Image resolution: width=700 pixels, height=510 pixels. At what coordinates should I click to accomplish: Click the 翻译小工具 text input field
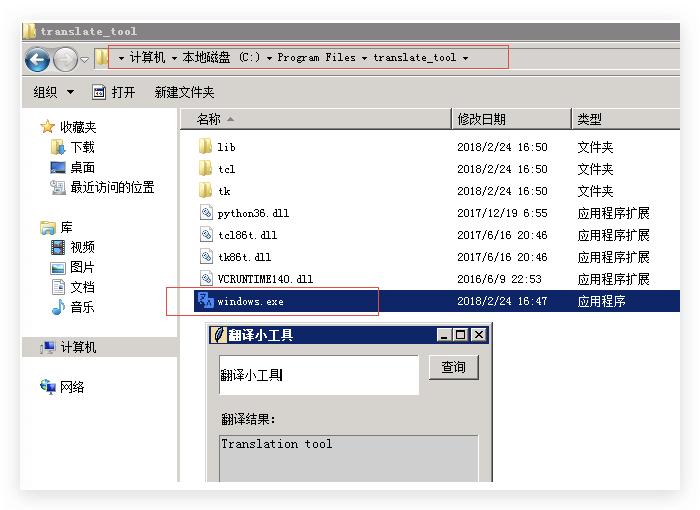[x=319, y=375]
